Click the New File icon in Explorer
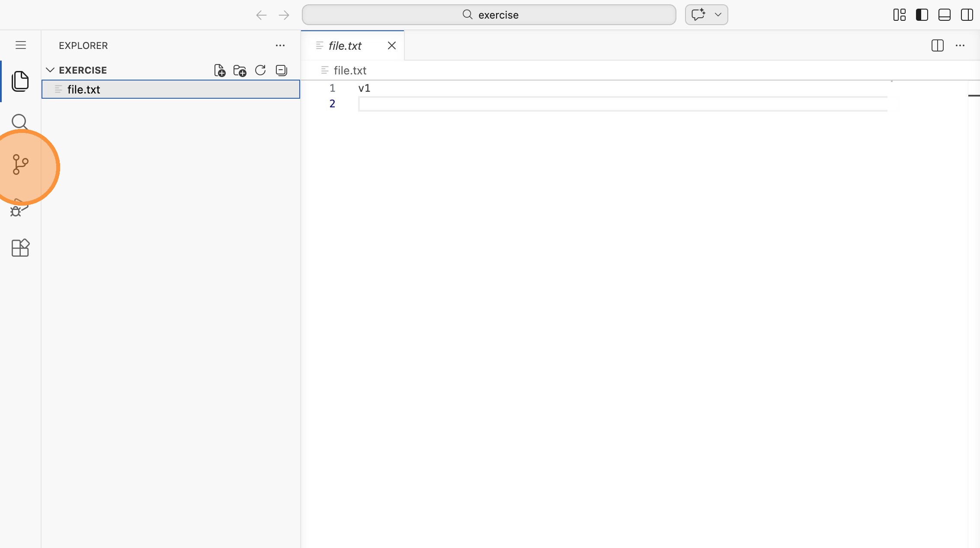This screenshot has height=548, width=980. coord(220,70)
